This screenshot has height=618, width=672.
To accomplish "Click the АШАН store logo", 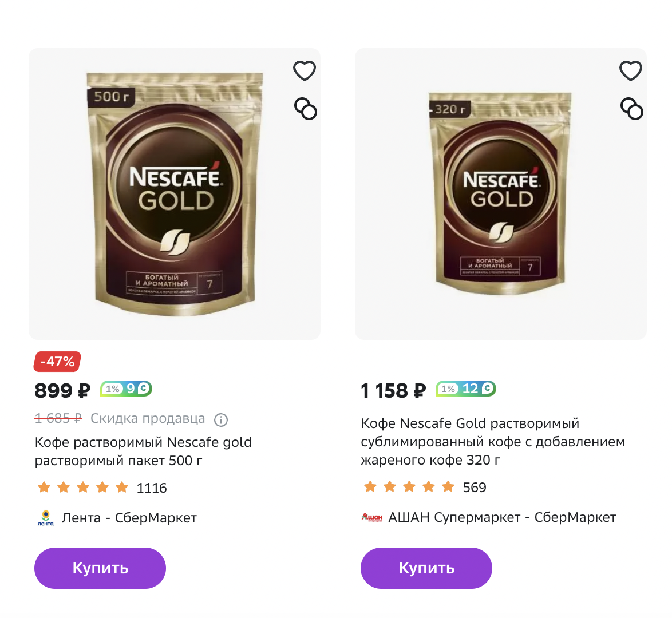I will pyautogui.click(x=371, y=517).
